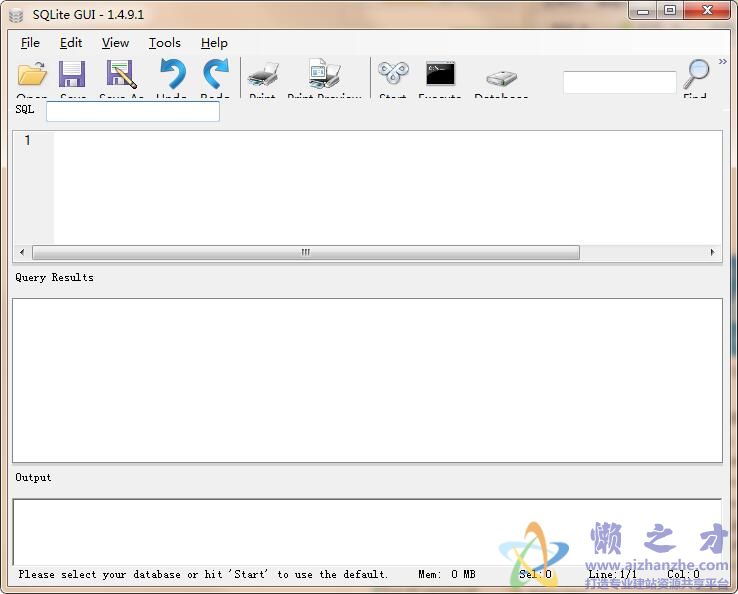The image size is (738, 594).
Task: Click the 'Please select your database' status message
Action: (203, 574)
